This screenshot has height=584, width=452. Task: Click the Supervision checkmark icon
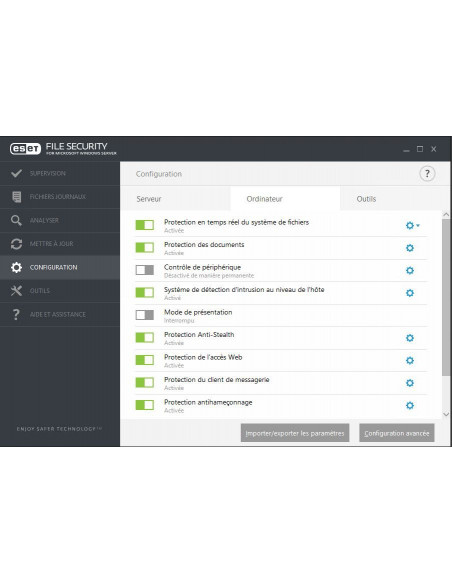16,173
